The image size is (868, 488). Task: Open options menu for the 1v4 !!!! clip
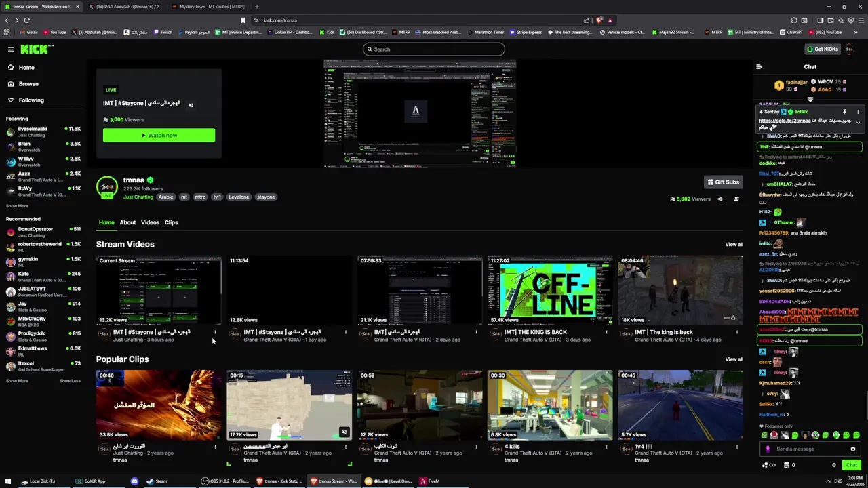[x=736, y=447]
